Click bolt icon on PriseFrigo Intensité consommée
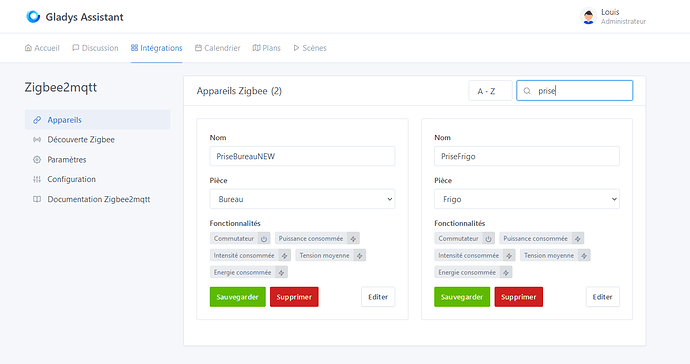 point(509,256)
